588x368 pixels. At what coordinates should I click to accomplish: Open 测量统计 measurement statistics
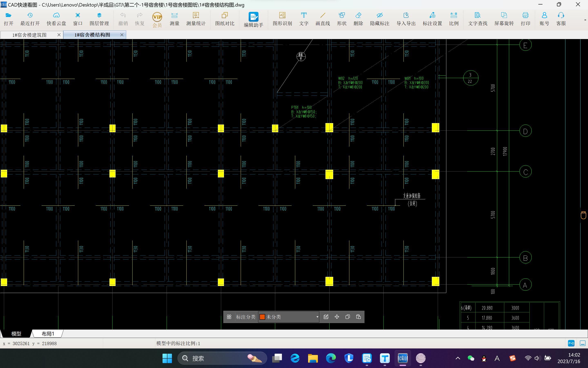[x=196, y=19]
